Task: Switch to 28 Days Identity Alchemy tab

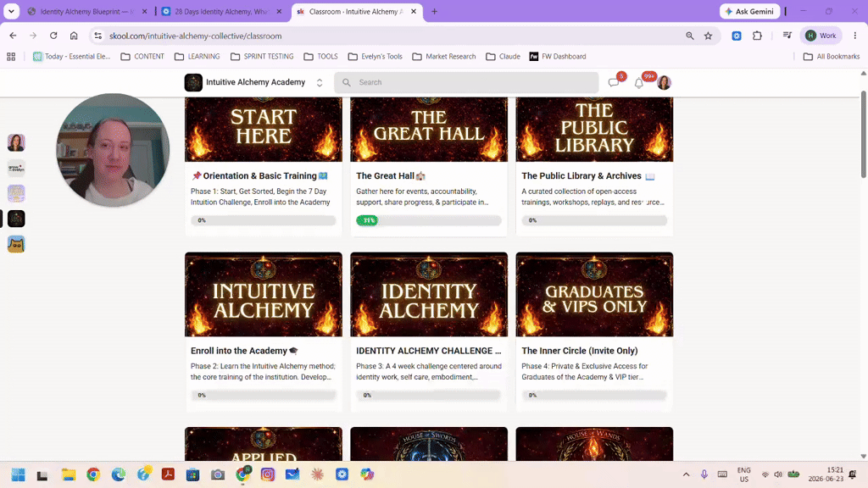Action: coord(221,11)
